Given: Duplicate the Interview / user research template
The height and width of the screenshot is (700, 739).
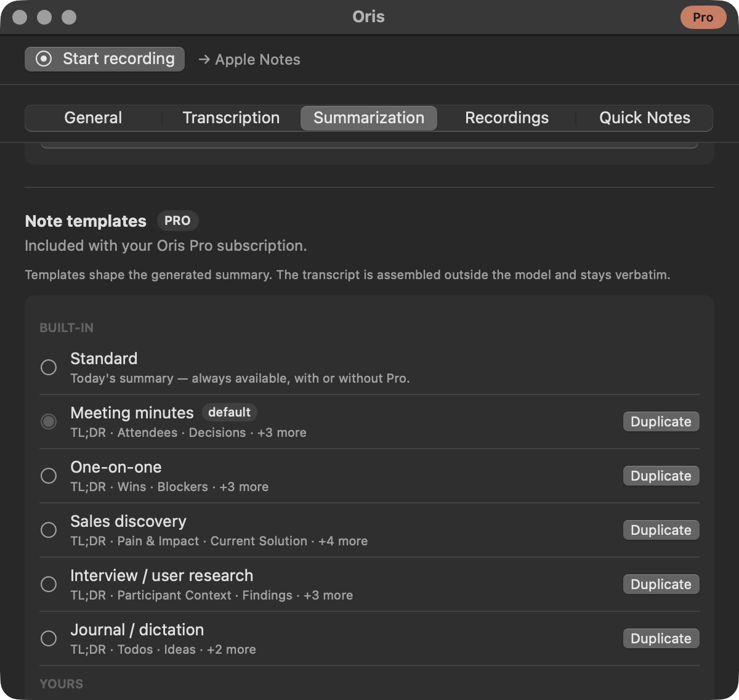Looking at the screenshot, I should [x=661, y=584].
